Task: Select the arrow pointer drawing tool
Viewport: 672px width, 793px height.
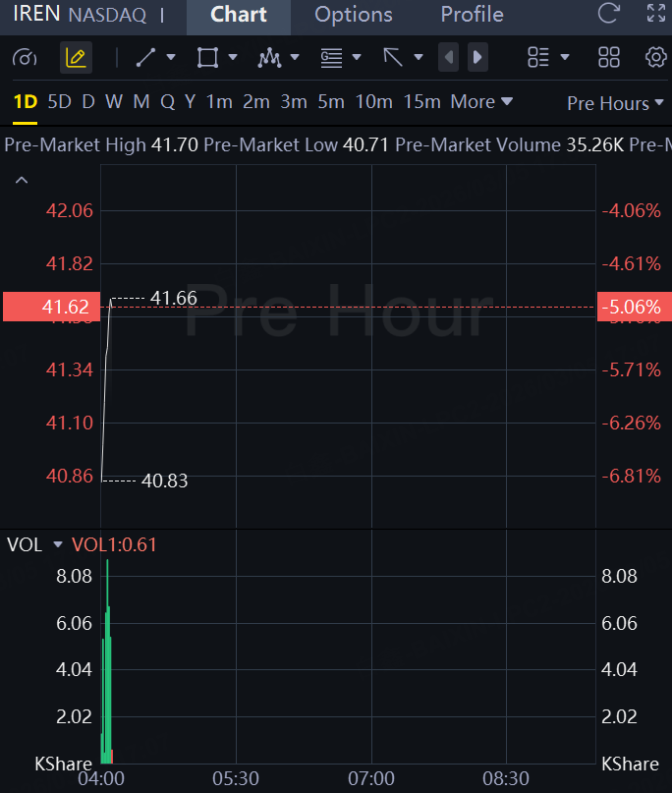Action: (393, 57)
